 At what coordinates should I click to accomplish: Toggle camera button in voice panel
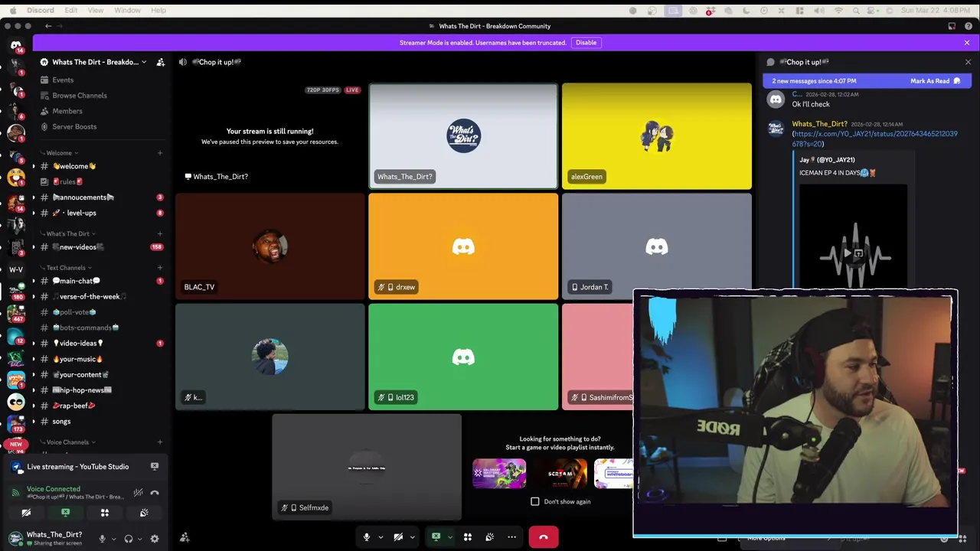tap(26, 513)
